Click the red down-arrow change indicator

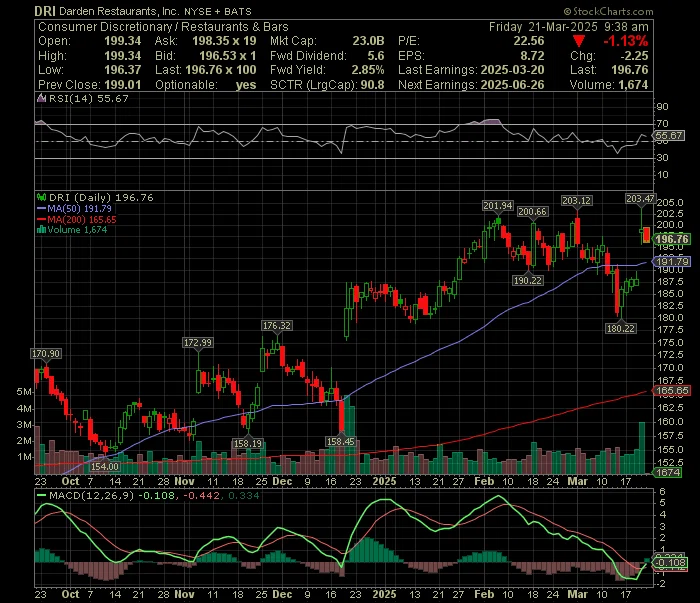point(579,42)
